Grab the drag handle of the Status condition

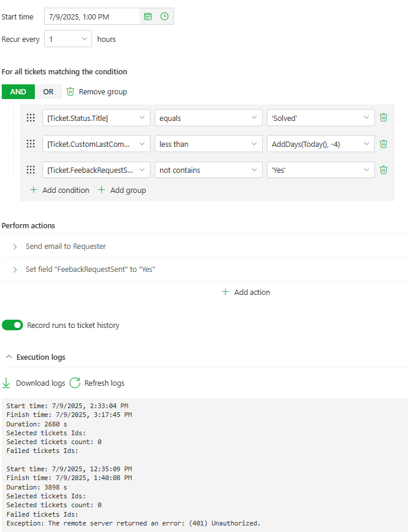click(x=31, y=118)
